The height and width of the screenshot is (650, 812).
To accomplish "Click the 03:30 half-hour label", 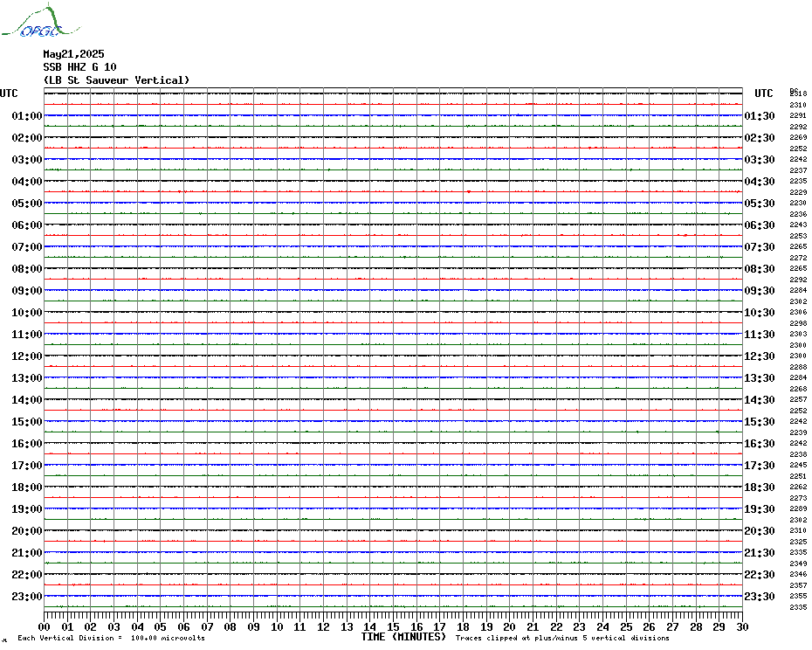I will [x=760, y=160].
